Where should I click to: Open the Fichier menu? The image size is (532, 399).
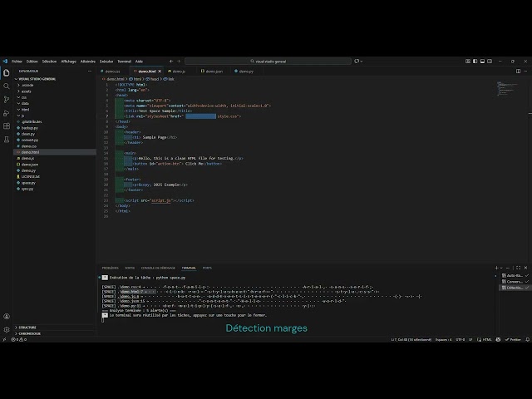coord(17,62)
